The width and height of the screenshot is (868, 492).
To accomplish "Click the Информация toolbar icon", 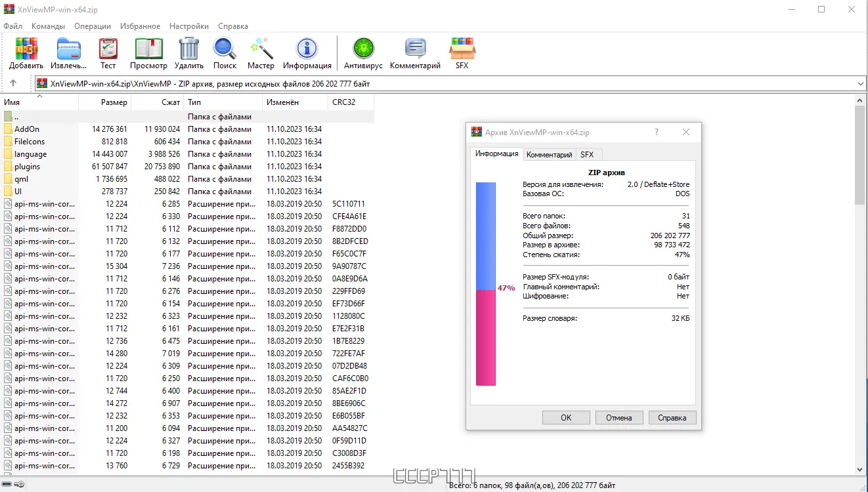I will coord(307,53).
